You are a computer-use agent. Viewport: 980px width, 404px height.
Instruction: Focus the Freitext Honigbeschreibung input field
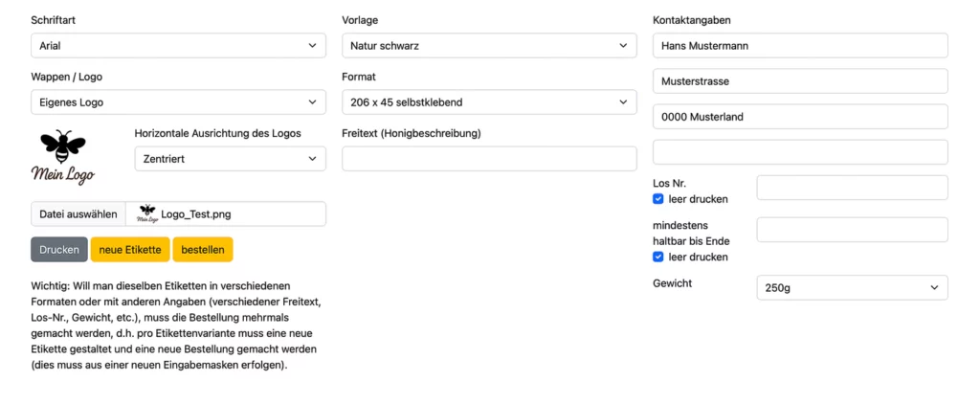coord(489,159)
